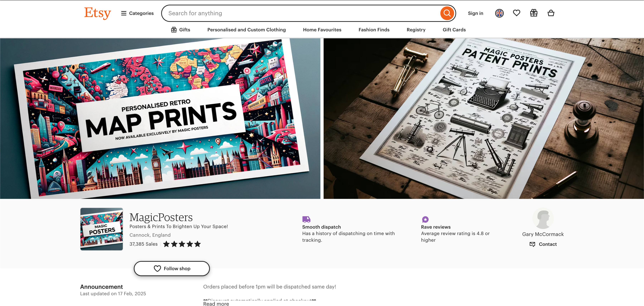
Task: Click Gary McCormack's profile avatar
Action: point(543,218)
